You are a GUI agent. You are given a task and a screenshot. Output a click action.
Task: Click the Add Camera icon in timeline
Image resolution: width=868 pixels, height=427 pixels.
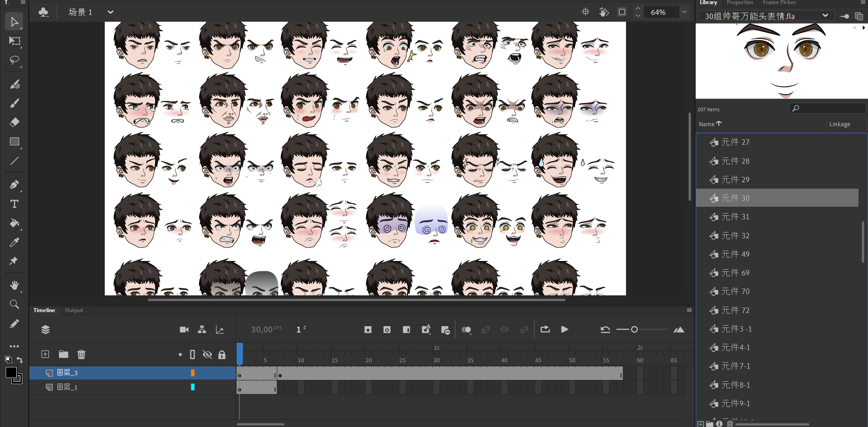pyautogui.click(x=184, y=330)
